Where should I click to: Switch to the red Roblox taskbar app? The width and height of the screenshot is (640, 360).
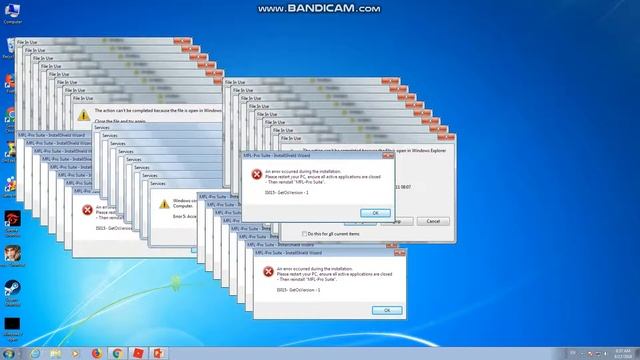click(x=138, y=353)
